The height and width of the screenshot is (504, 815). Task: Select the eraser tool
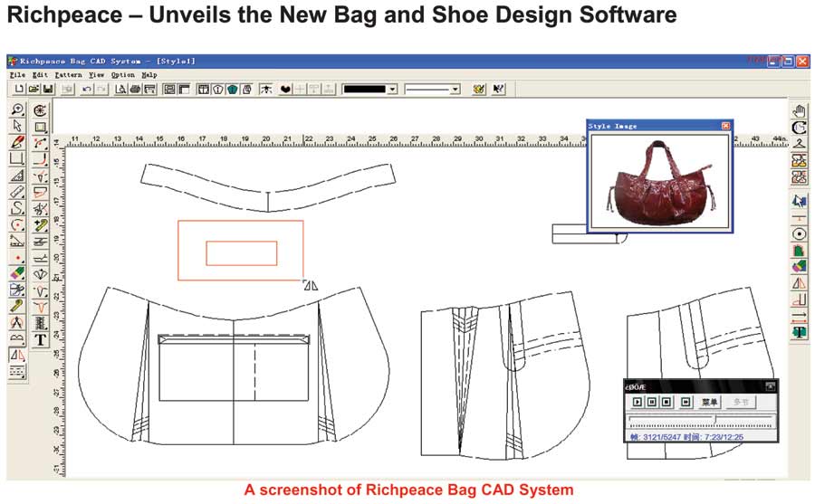(x=17, y=273)
